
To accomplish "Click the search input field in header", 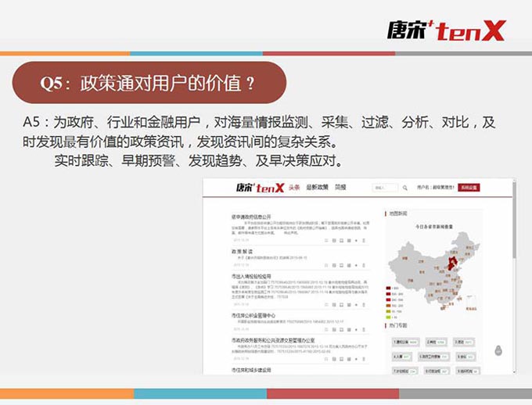I will coord(384,188).
